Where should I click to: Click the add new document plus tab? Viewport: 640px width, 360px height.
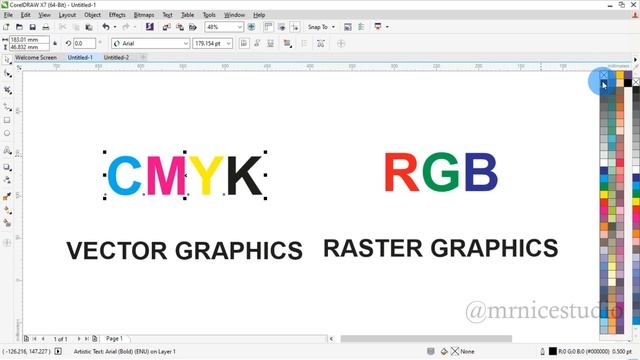[143, 58]
